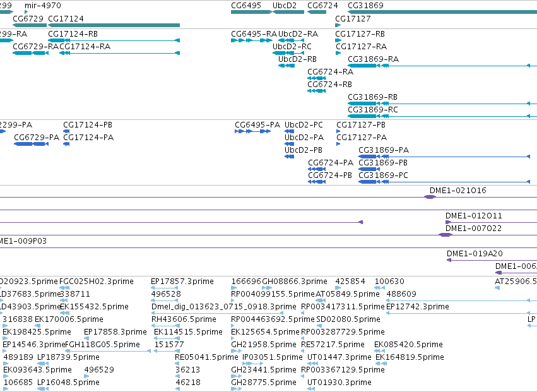537x392 pixels.
Task: Open transcript CG6729-RA label
Action: [x=35, y=47]
